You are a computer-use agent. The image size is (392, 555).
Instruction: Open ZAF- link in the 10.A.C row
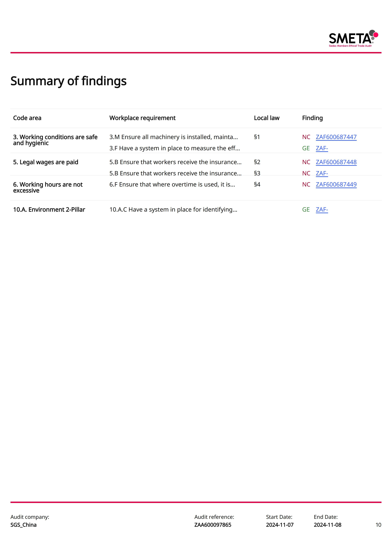[x=322, y=210]
